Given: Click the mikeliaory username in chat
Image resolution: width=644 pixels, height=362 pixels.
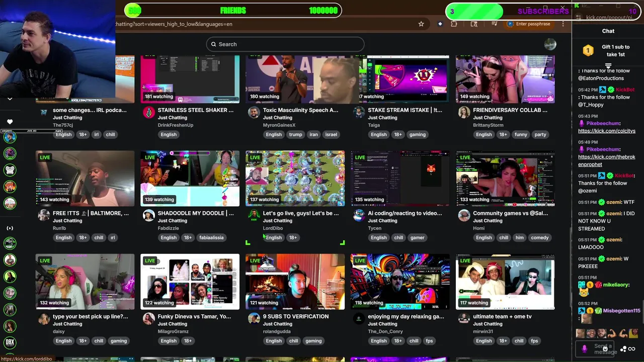Looking at the screenshot, I should coord(616,285).
